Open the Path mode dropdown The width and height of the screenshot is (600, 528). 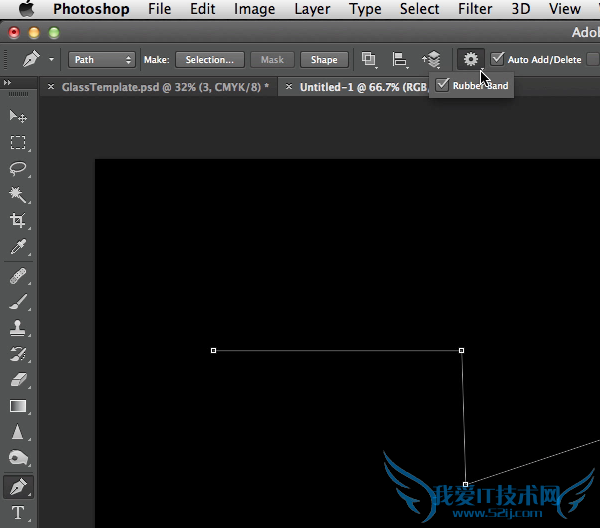102,60
